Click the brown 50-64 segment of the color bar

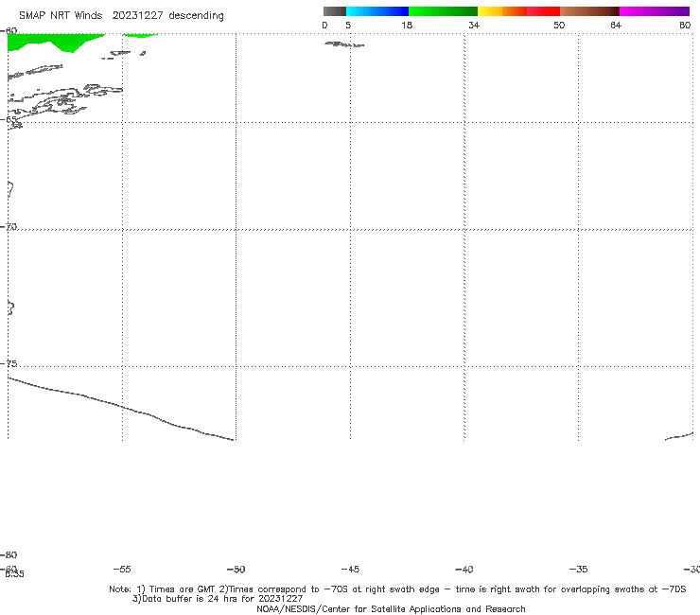(x=589, y=11)
